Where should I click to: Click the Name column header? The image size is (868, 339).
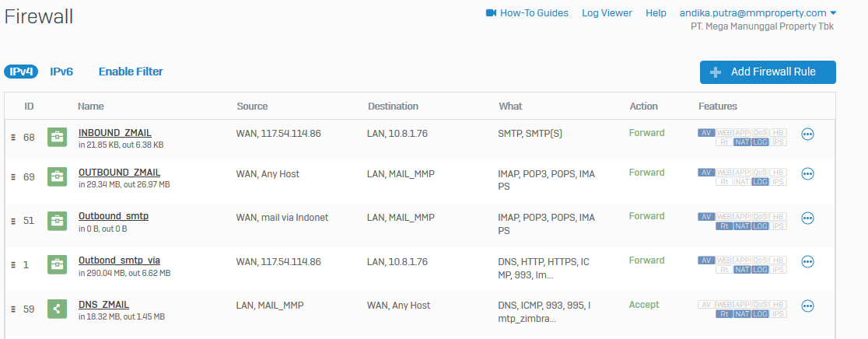90,107
